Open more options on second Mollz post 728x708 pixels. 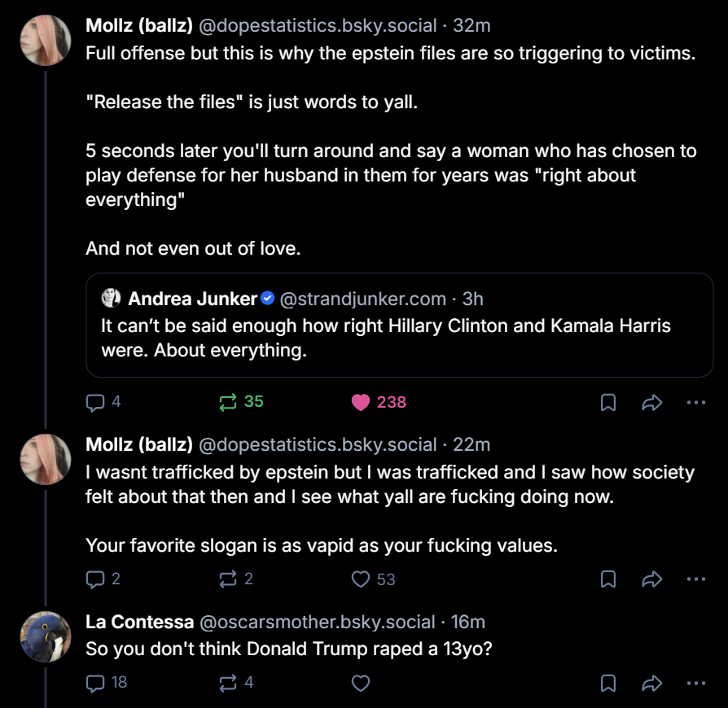(695, 579)
